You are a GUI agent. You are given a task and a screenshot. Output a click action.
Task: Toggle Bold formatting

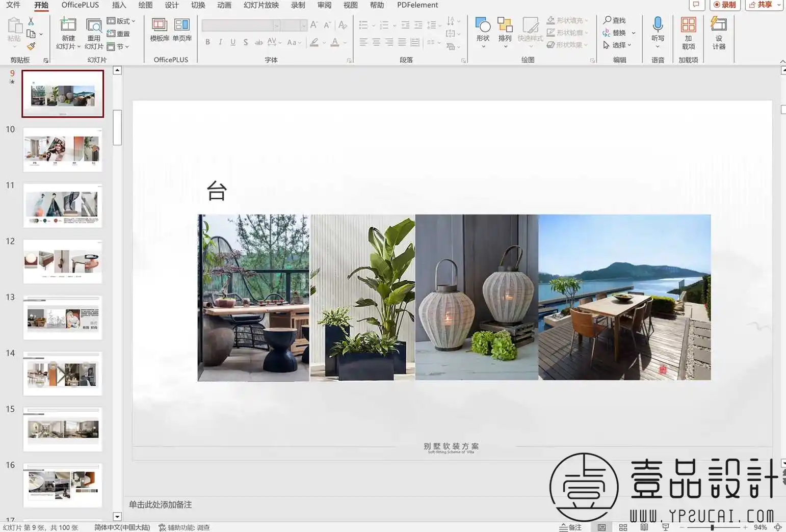point(207,42)
